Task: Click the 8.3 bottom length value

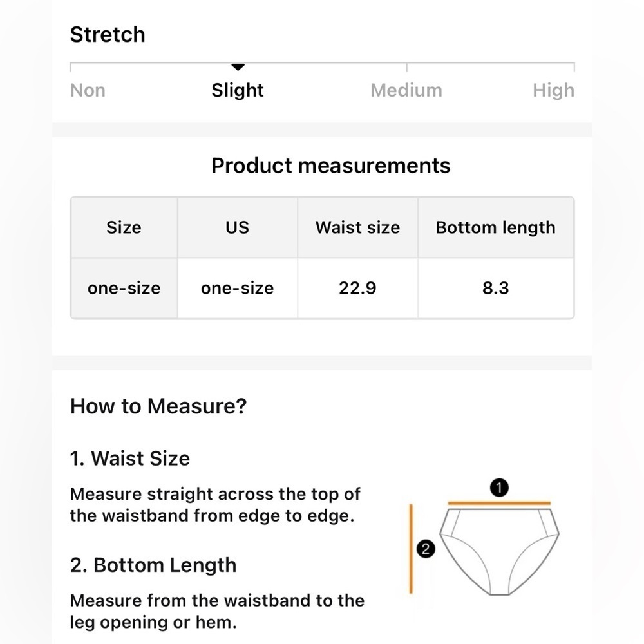Action: tap(496, 289)
